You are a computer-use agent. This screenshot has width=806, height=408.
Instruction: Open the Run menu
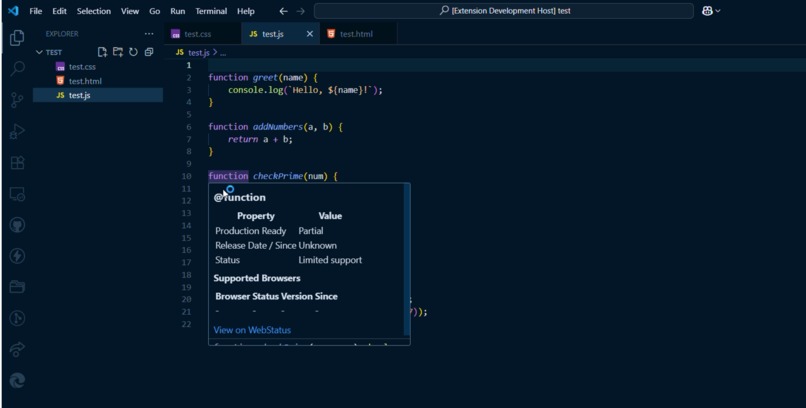click(x=177, y=11)
